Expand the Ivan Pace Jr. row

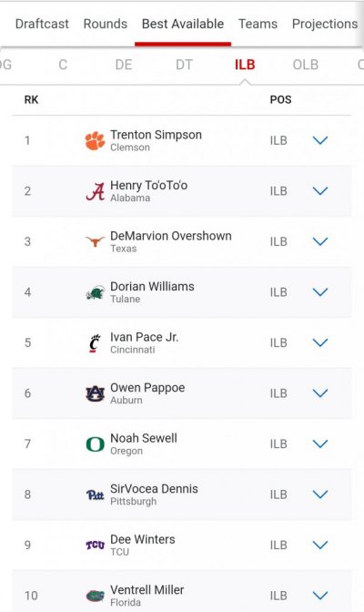pyautogui.click(x=320, y=342)
